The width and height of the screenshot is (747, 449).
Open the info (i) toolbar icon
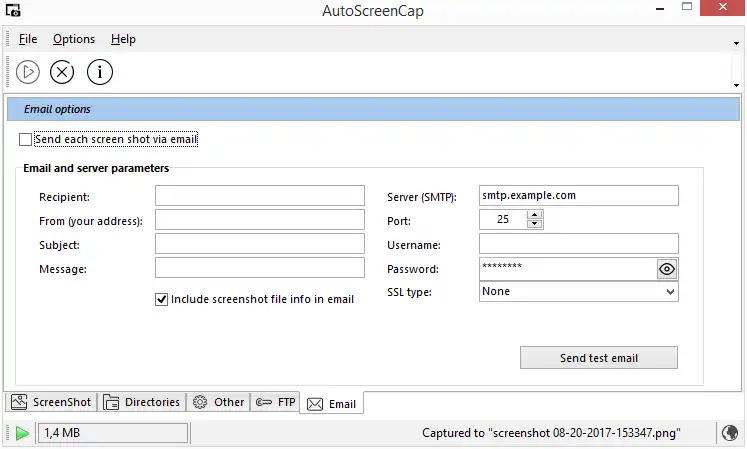coord(100,71)
